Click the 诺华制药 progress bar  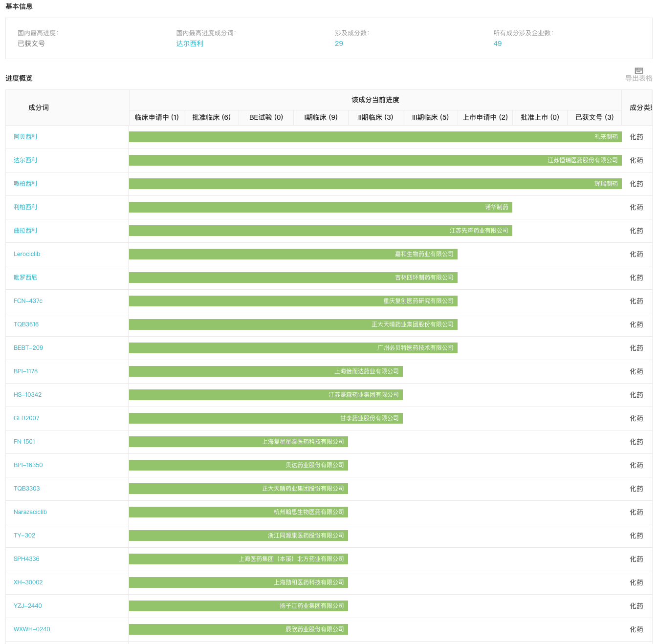(x=320, y=207)
